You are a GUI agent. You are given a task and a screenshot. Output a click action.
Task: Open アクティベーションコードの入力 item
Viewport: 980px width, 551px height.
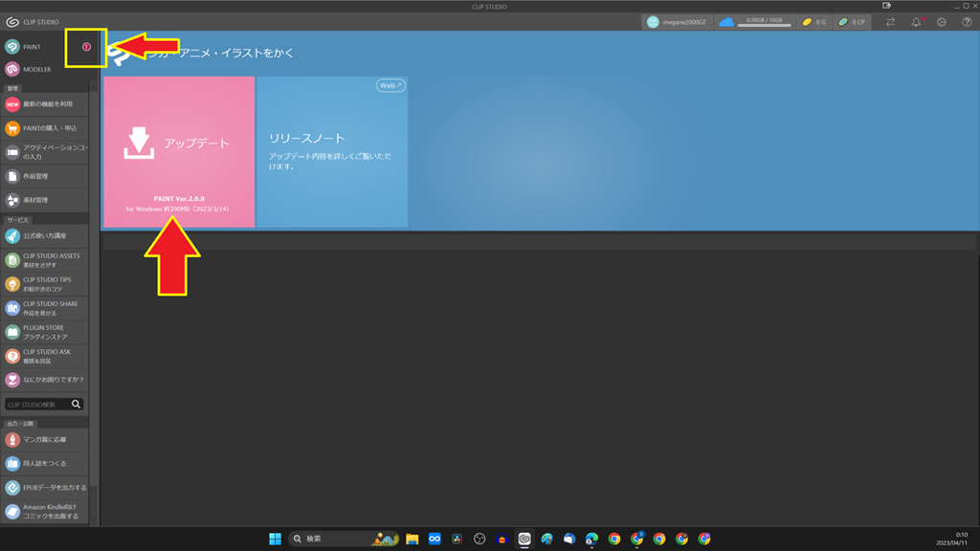pos(44,152)
